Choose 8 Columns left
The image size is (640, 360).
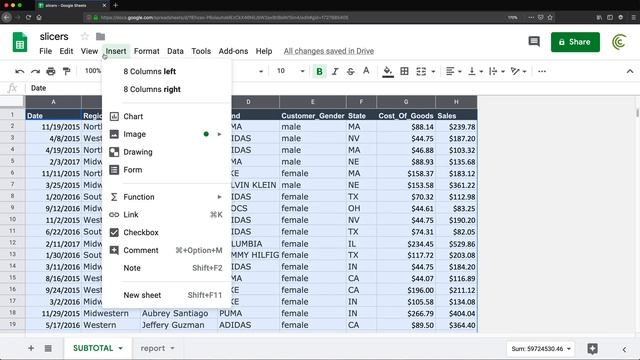point(167,71)
